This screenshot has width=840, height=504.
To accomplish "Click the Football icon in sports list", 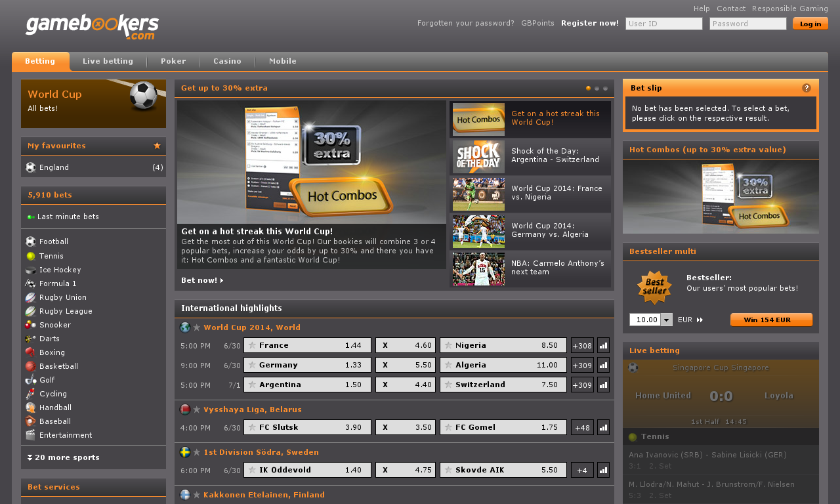I will [31, 241].
